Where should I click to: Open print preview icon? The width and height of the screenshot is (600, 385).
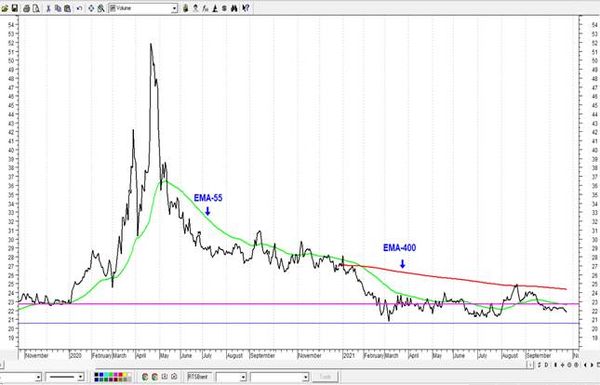pos(36,8)
